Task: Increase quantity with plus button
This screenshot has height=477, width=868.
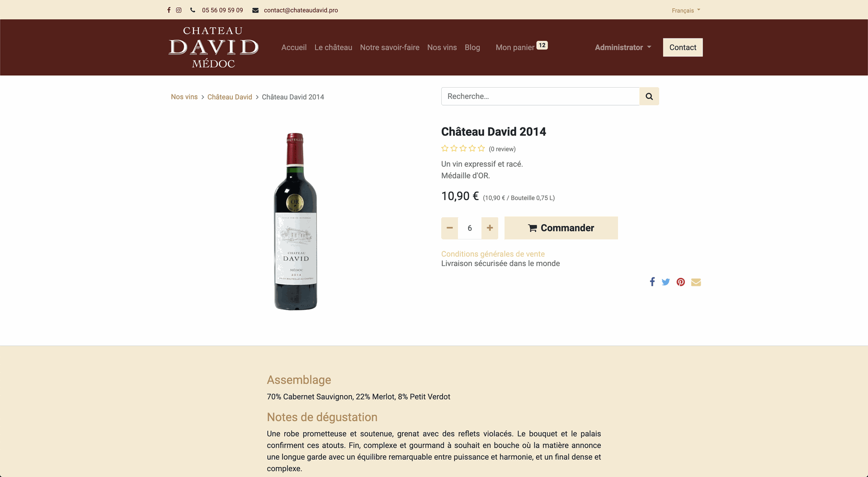Action: pos(490,228)
